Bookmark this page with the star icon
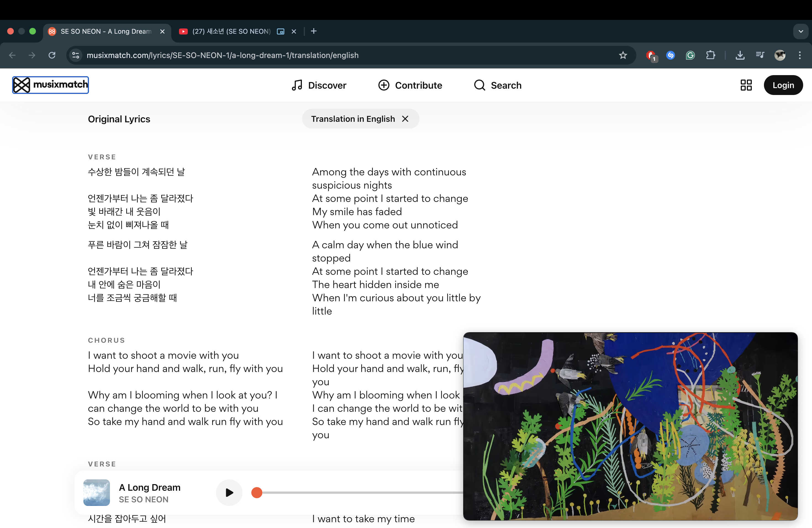Image resolution: width=812 pixels, height=528 pixels. point(623,55)
